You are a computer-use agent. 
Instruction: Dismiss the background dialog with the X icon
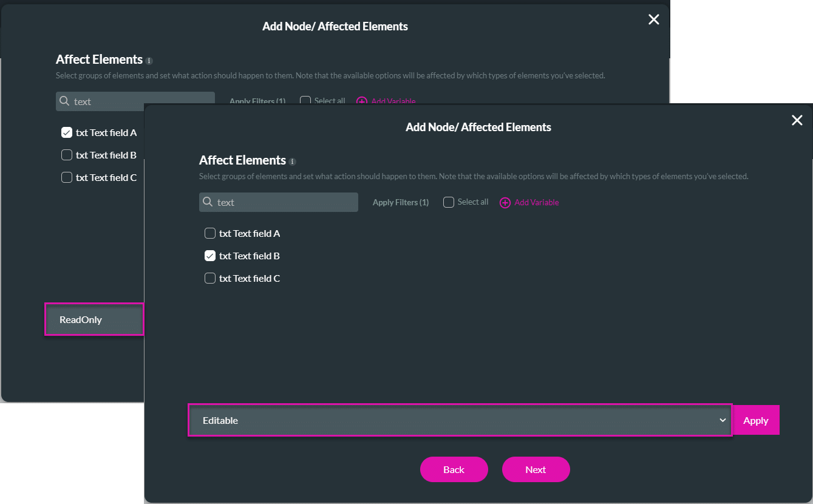653,19
